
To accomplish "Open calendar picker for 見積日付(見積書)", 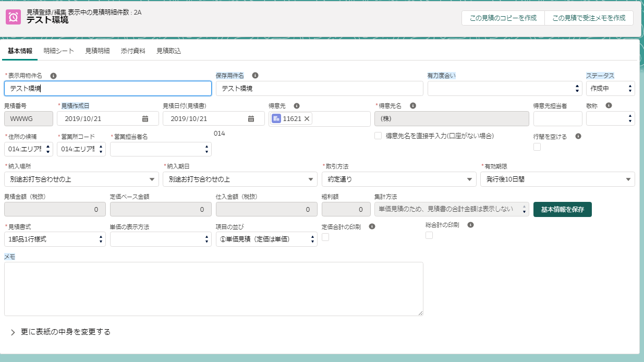I will (252, 119).
